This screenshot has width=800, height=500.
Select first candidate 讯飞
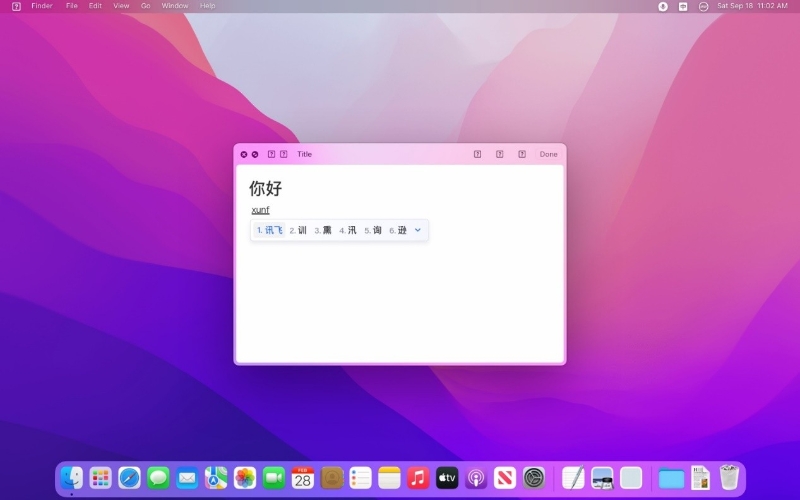(x=270, y=230)
